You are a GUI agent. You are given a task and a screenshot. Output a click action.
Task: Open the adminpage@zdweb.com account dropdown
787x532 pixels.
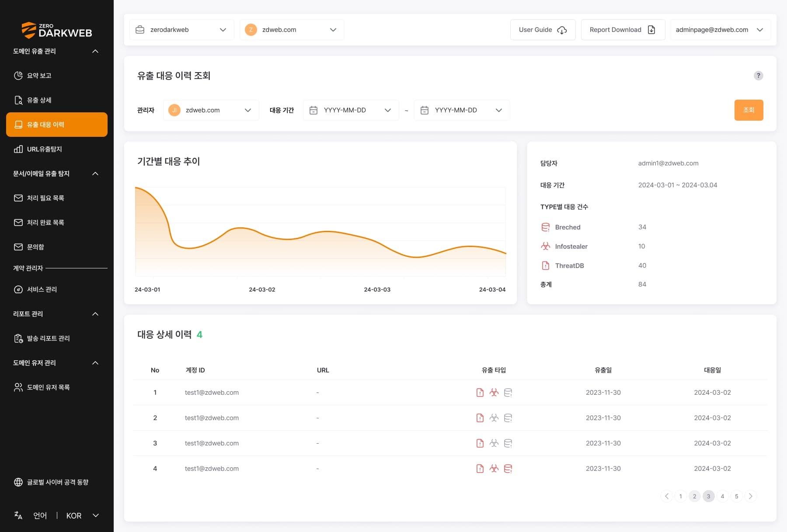pyautogui.click(x=721, y=30)
